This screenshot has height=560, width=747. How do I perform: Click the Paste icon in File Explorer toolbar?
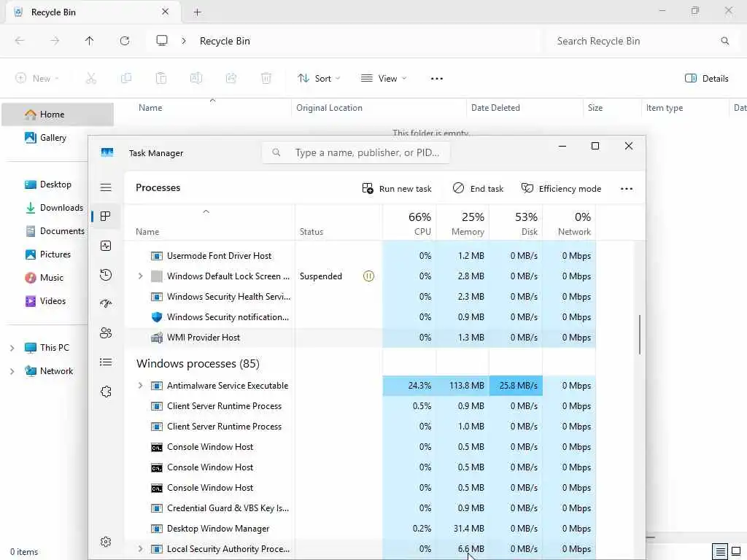click(161, 79)
